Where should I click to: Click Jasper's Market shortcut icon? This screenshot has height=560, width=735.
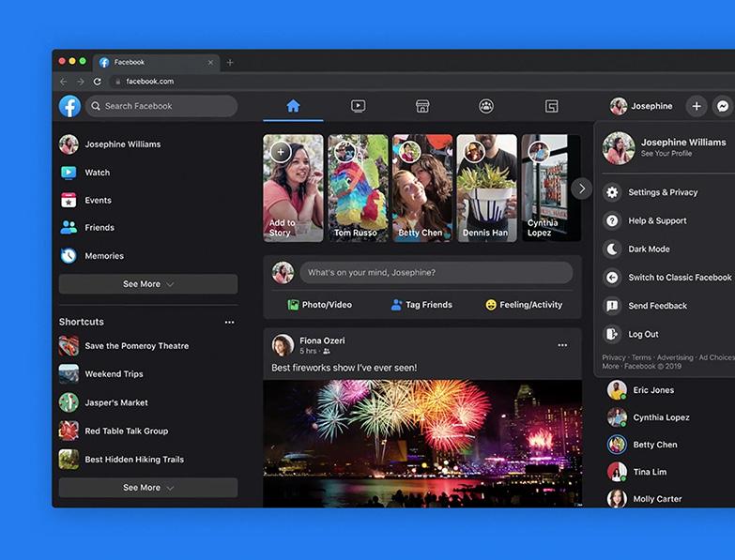pos(69,402)
